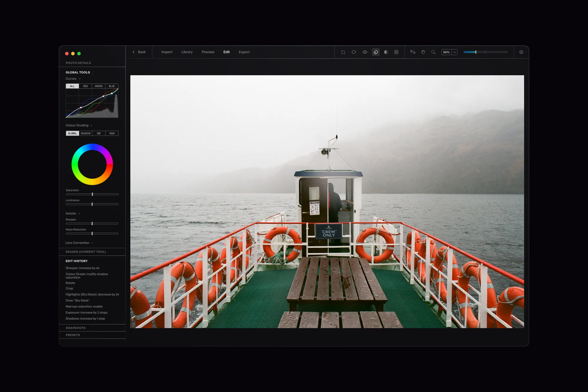Image resolution: width=588 pixels, height=392 pixels.
Task: Toggle the red-eye visibility eye icon
Action: (365, 52)
